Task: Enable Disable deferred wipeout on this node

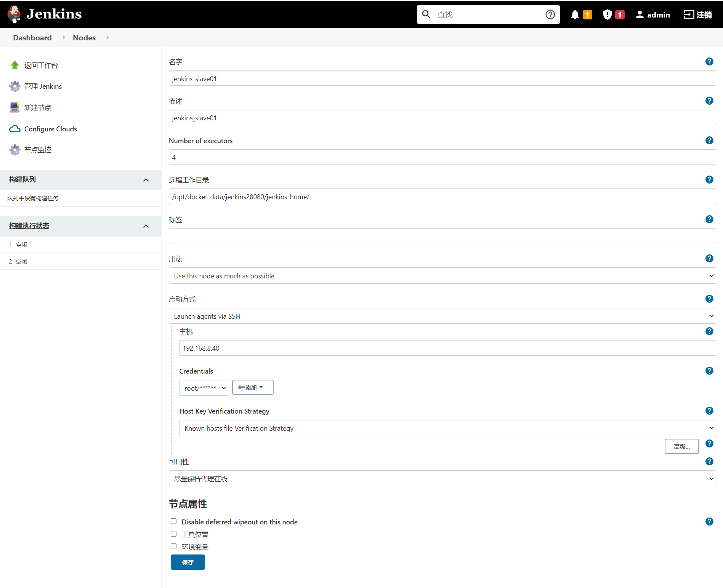Action: point(174,521)
